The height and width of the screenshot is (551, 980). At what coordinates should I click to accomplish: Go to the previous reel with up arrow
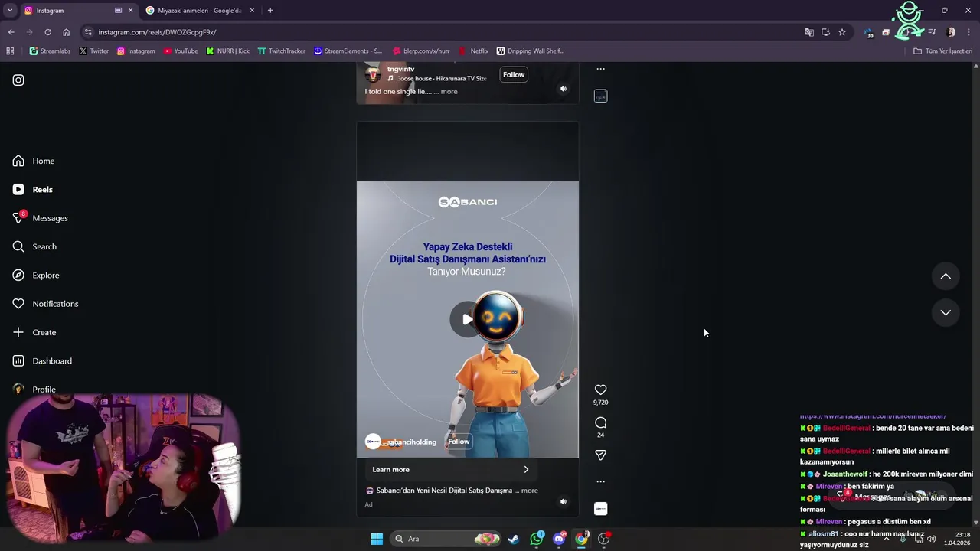(946, 276)
